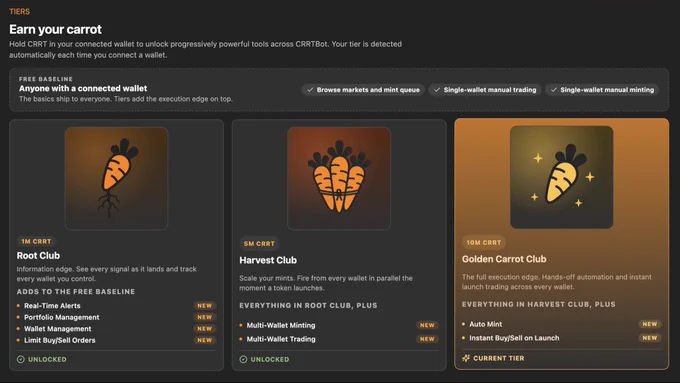Click the NEW badge next to Instant Buy/Sell
Viewport: 680px width, 383px height.
[650, 338]
